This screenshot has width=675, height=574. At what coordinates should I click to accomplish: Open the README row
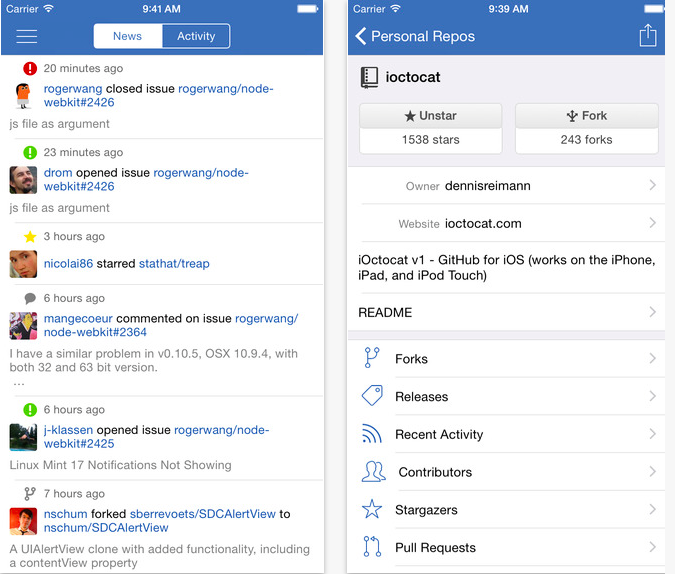[506, 312]
